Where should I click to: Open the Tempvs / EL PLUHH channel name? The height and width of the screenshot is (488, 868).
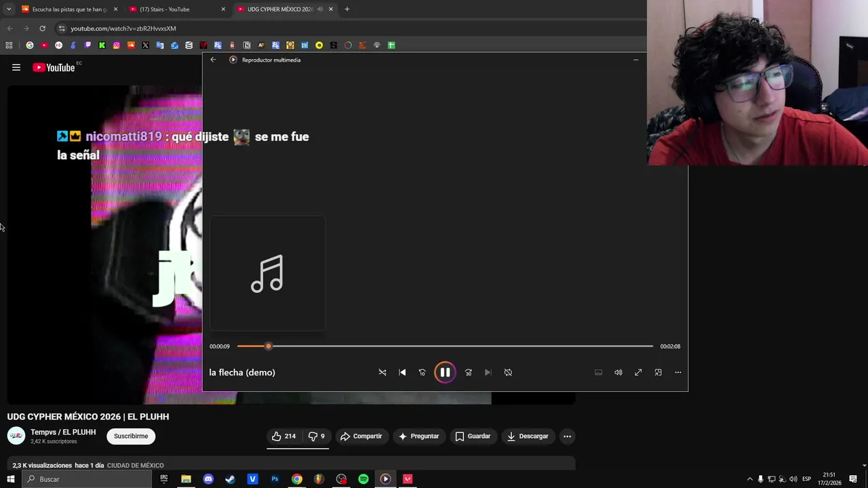tap(63, 432)
